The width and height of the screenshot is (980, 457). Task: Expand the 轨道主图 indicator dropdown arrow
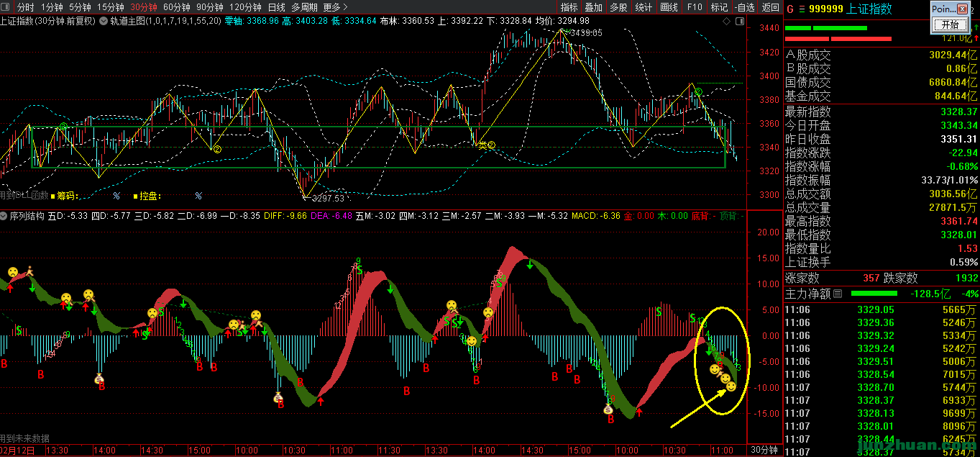point(104,21)
